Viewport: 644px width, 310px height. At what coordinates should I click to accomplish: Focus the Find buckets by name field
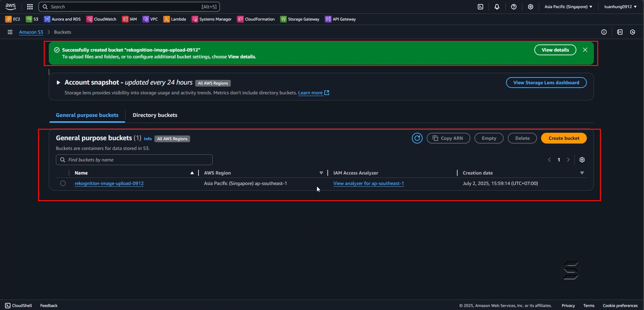click(x=134, y=160)
